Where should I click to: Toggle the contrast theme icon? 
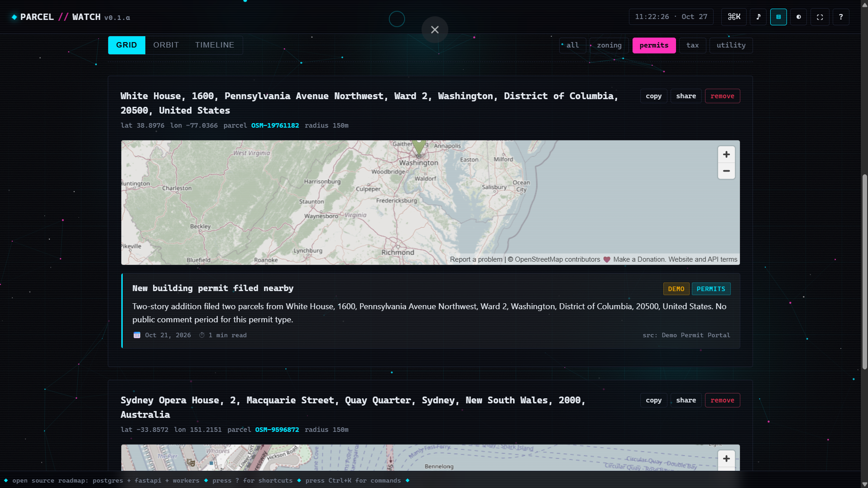(799, 17)
